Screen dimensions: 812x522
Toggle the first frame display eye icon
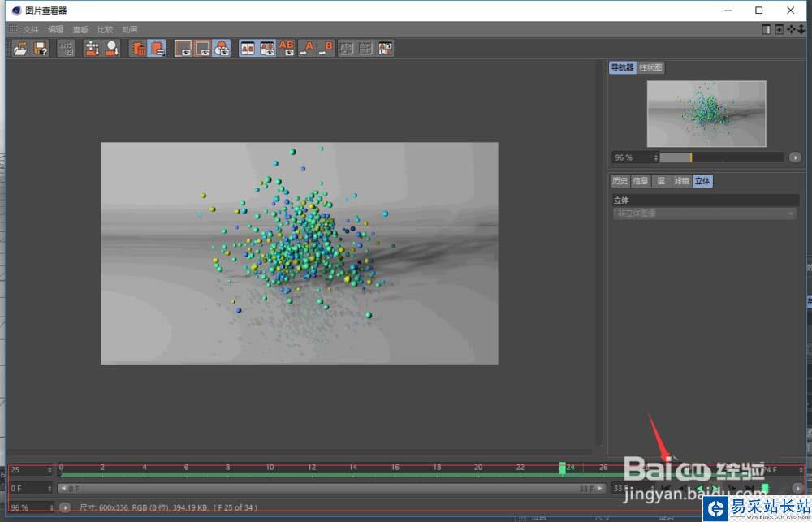[183, 49]
